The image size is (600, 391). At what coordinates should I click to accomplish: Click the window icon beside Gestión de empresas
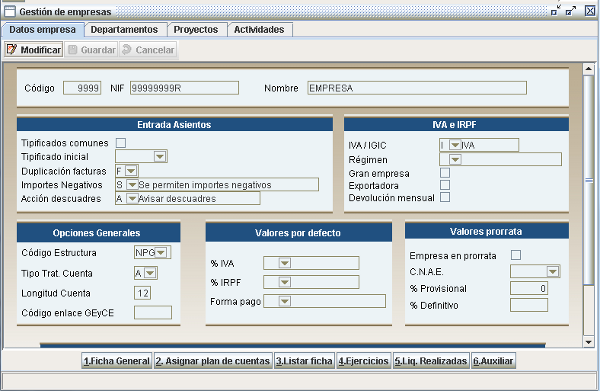point(10,11)
